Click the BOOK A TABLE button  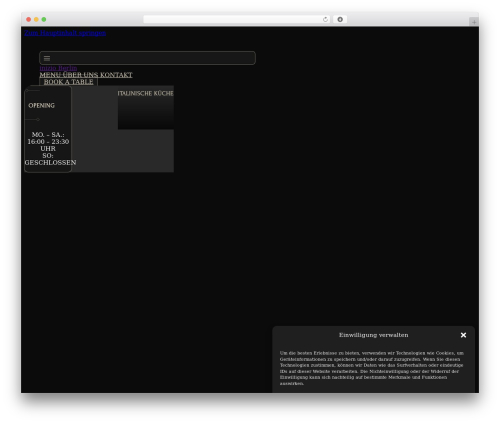point(68,82)
